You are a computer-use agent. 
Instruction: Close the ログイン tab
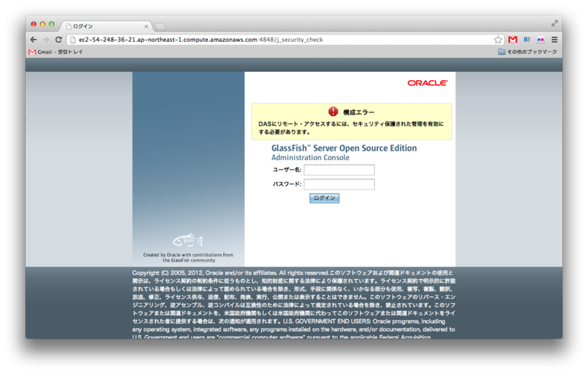tap(146, 26)
